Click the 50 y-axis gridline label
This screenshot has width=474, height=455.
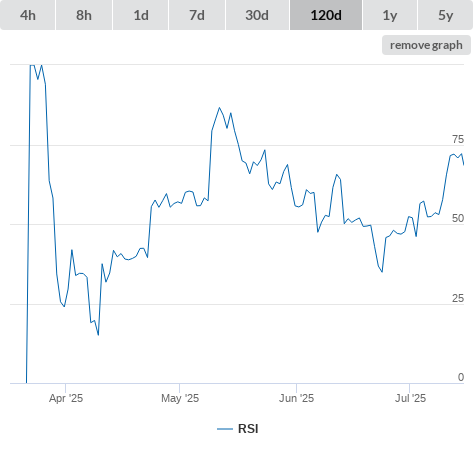tap(458, 218)
